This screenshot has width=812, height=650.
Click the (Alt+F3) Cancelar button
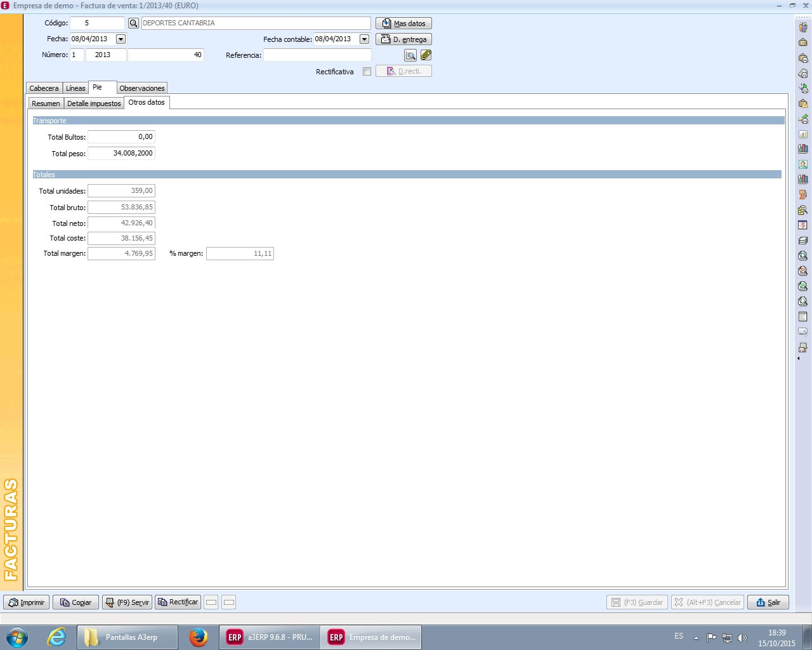click(707, 602)
